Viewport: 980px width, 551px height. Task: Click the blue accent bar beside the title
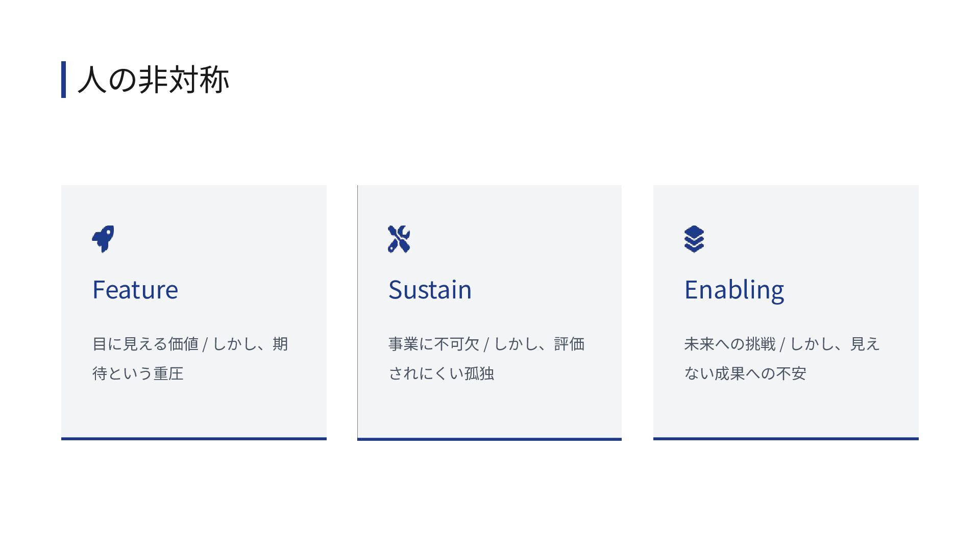63,80
